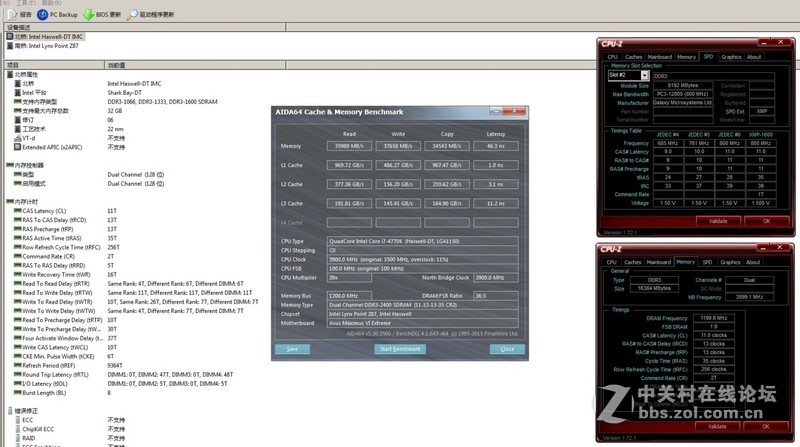Switch to CPU tab in CPU-Z SPD window
This screenshot has width=800, height=447.
pos(613,57)
